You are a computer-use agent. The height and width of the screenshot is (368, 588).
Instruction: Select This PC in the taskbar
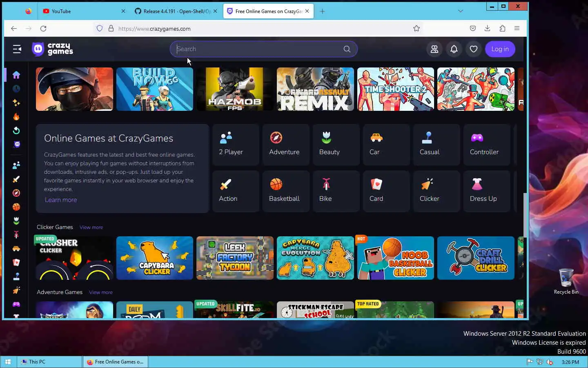[50, 362]
